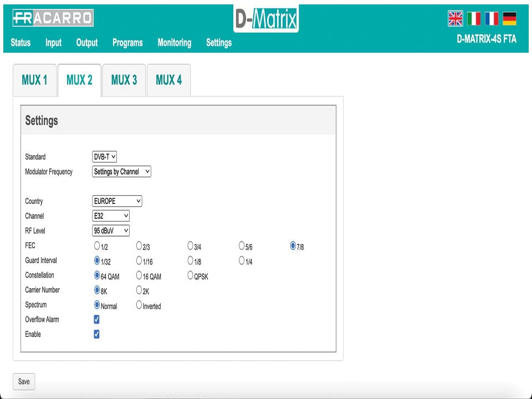Screen dimensions: 532x399
Task: Toggle the Enable checkbox
Action: 96,335
